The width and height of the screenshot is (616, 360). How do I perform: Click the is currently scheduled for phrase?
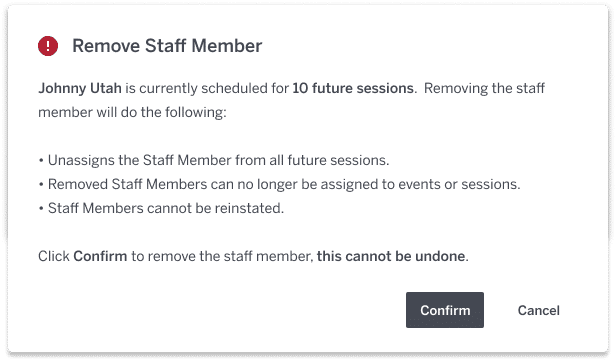click(x=207, y=88)
